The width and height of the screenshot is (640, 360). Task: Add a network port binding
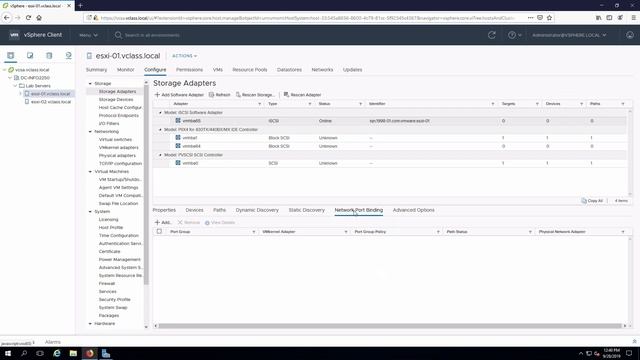point(163,222)
